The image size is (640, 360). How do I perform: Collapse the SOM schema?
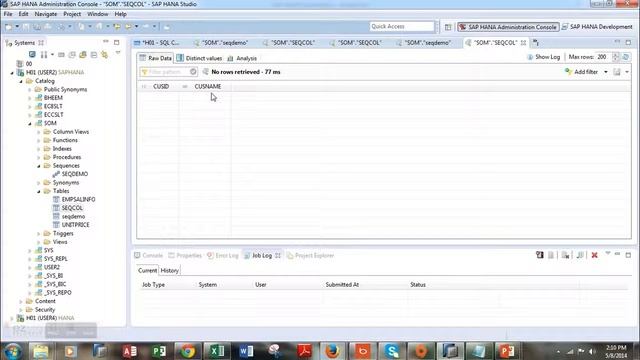point(30,123)
